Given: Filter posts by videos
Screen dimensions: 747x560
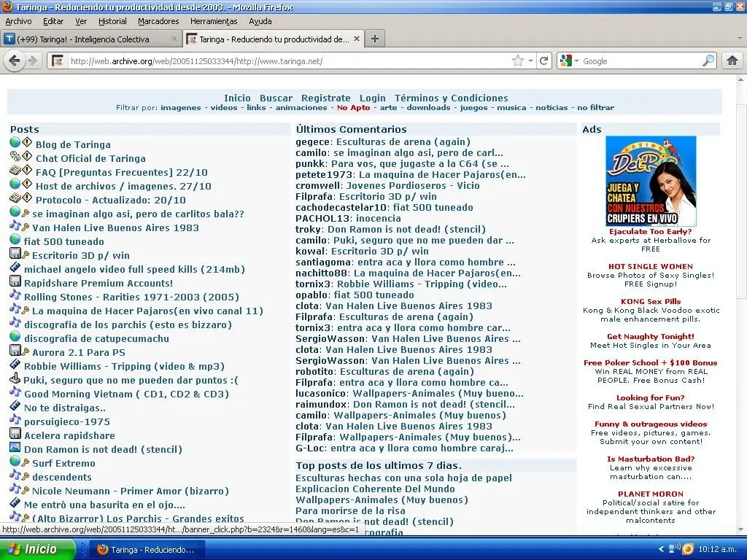Looking at the screenshot, I should click(224, 108).
